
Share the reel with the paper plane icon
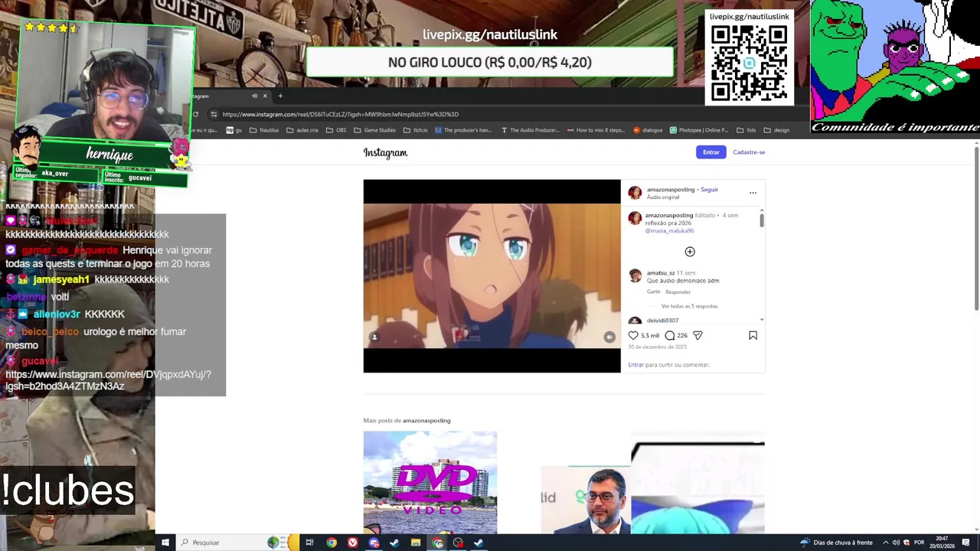coord(697,335)
